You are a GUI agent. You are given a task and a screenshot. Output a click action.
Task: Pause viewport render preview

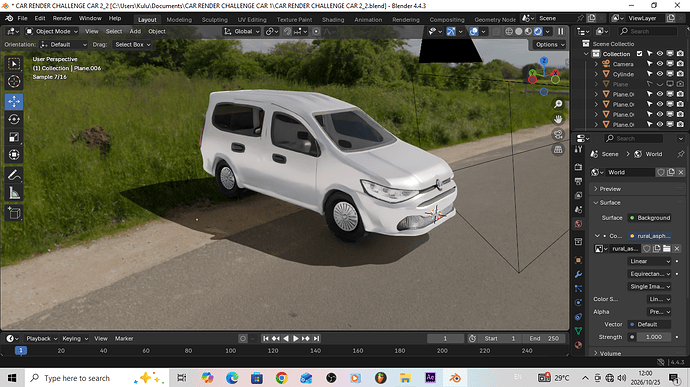click(x=561, y=31)
